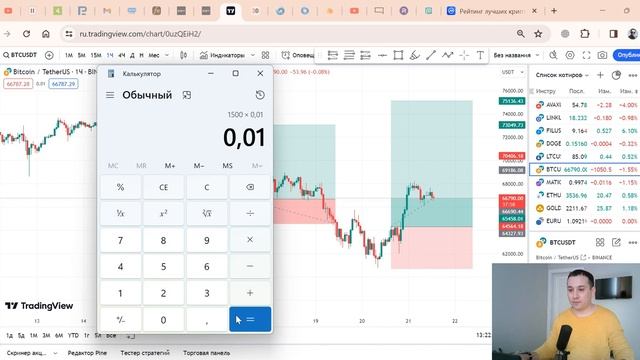The image size is (640, 360).
Task: Click the M+ memory button
Action: click(170, 166)
